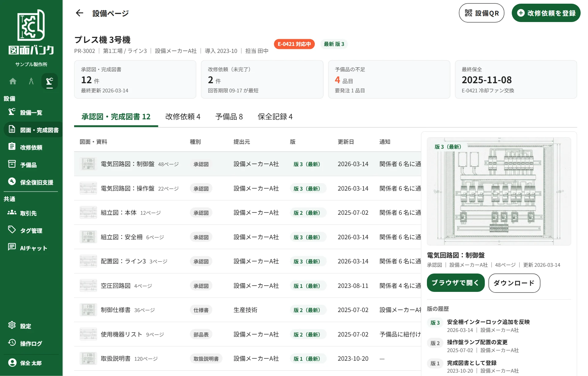Click ダウンロード button

click(x=514, y=283)
